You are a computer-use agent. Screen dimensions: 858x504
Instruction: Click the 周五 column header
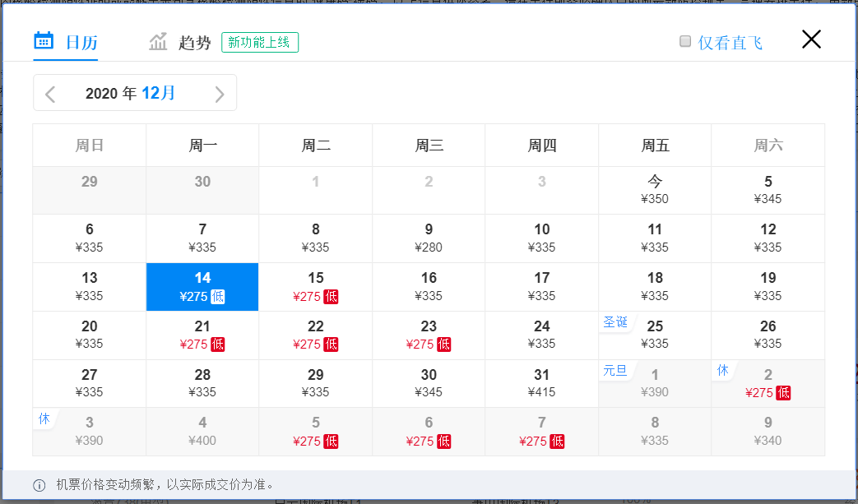point(655,146)
